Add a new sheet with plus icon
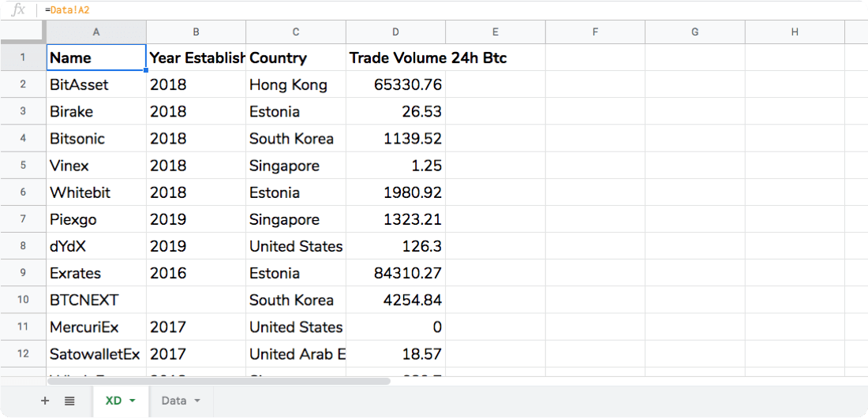 point(45,401)
